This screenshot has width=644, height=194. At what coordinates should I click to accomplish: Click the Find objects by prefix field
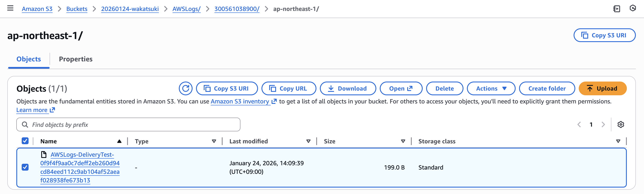(x=128, y=124)
